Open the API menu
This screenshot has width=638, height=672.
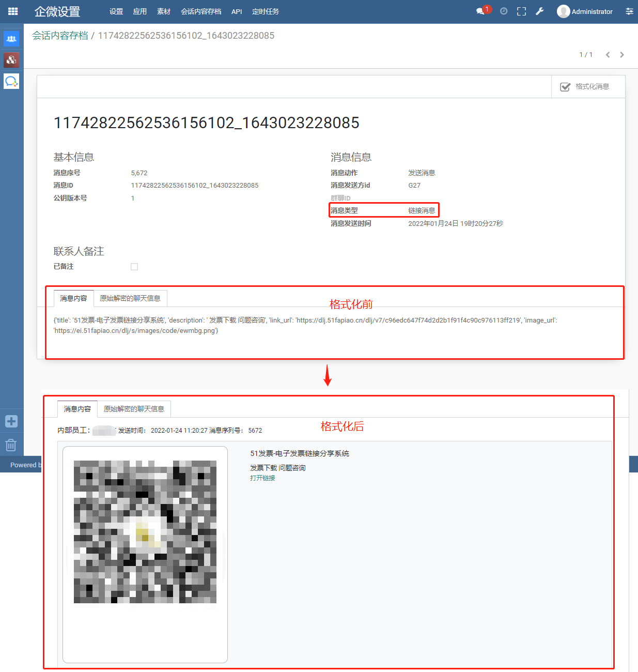coord(237,11)
